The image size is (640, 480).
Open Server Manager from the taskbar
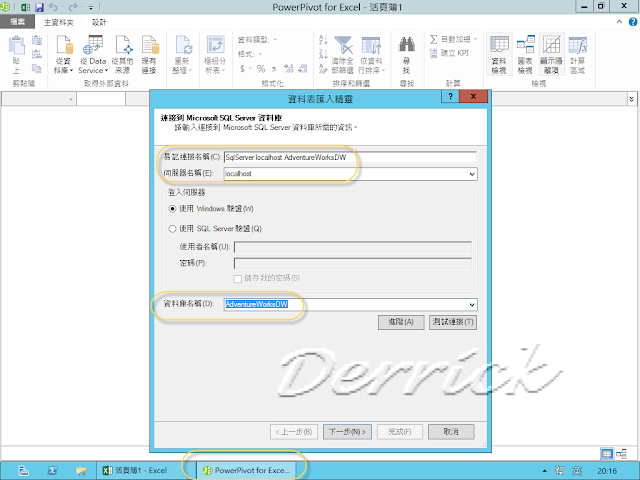click(24, 471)
